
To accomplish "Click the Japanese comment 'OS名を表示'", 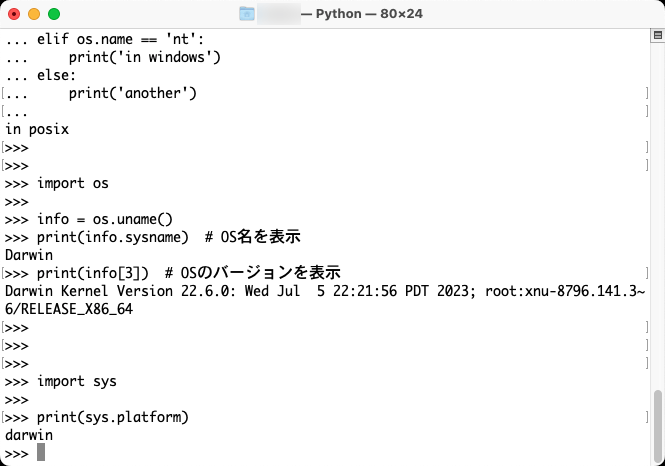I will tap(260, 237).
